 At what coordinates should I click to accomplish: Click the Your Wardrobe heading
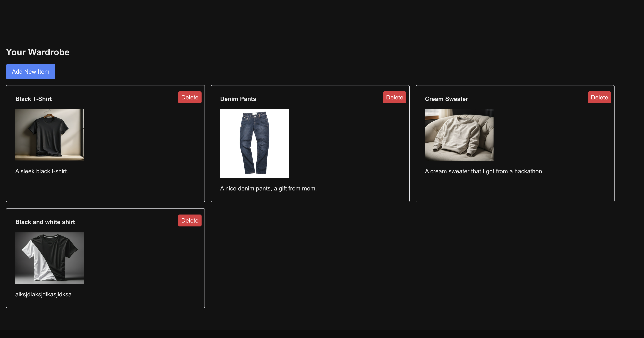(38, 52)
